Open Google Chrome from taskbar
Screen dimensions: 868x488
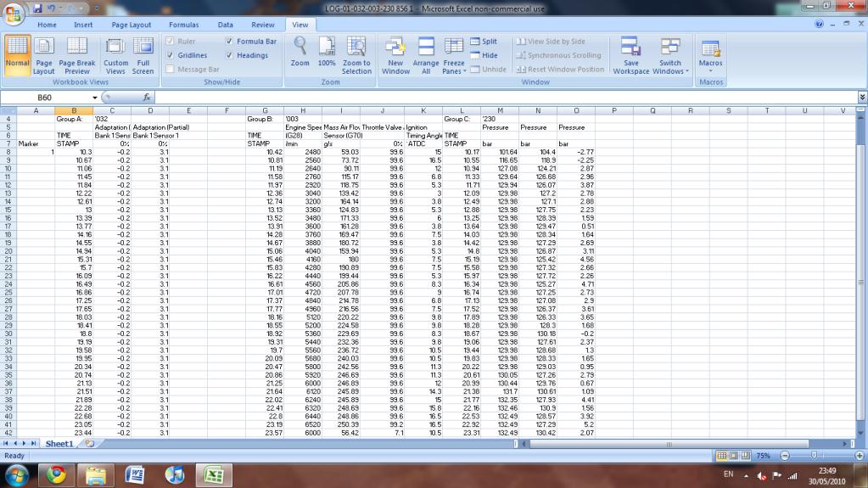pyautogui.click(x=56, y=474)
